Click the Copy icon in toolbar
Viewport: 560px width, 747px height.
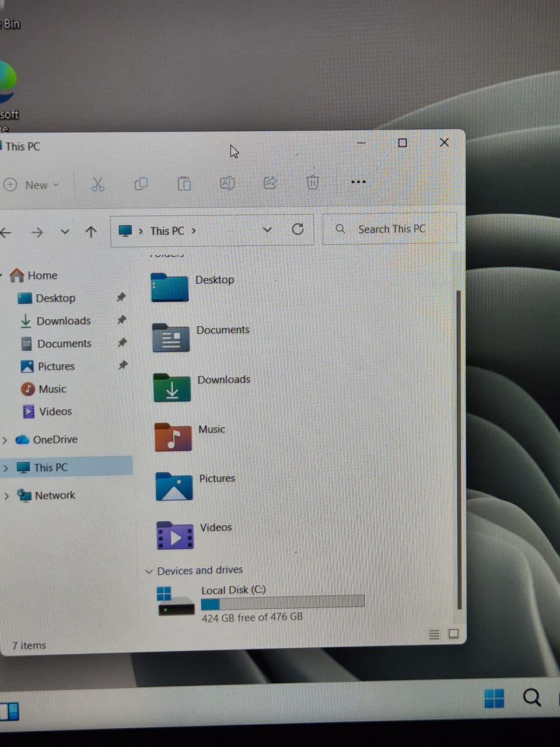point(141,184)
